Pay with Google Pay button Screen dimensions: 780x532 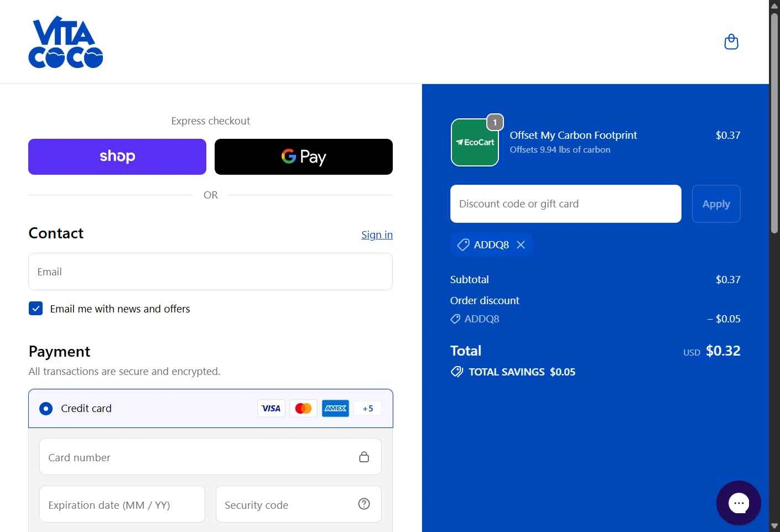tap(304, 157)
